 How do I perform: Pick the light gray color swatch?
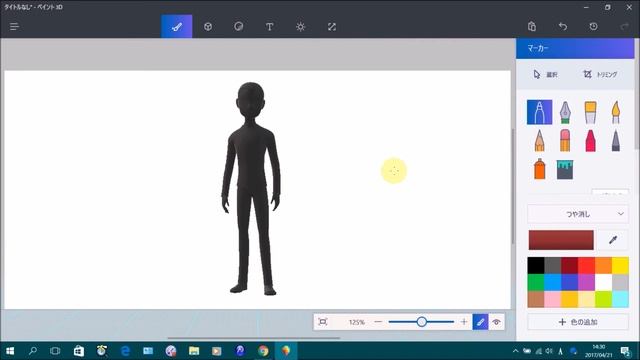(620, 282)
